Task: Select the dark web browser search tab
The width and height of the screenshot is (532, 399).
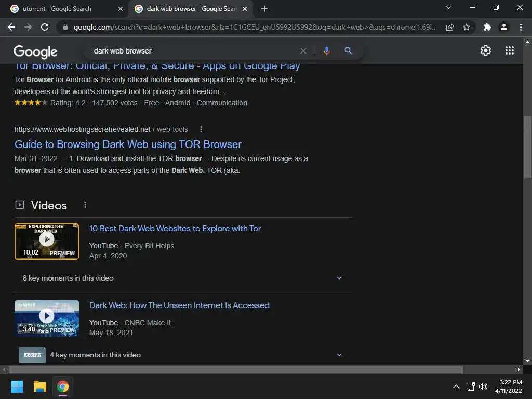Action: pyautogui.click(x=192, y=9)
